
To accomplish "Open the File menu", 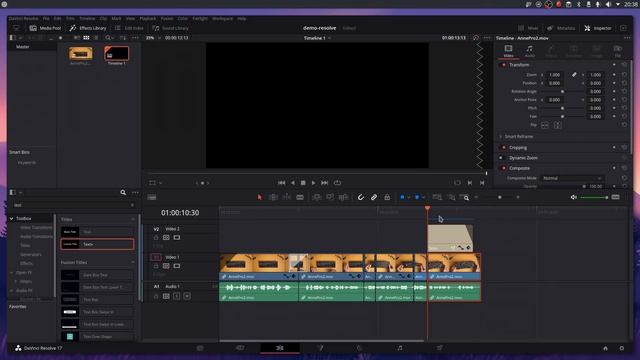I will pyautogui.click(x=46, y=18).
